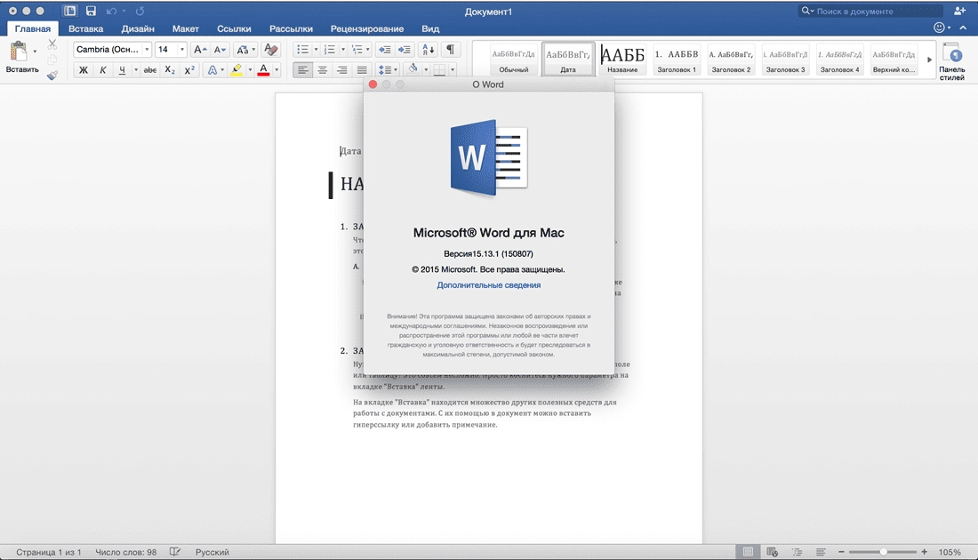
Task: Click the multilevel list icon
Action: click(357, 49)
